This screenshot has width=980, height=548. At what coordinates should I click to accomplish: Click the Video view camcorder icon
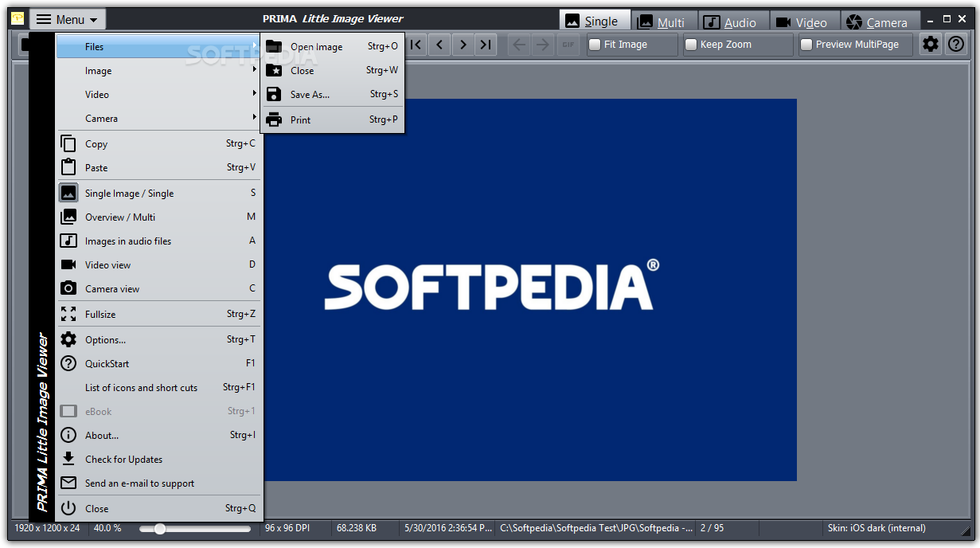pos(69,264)
